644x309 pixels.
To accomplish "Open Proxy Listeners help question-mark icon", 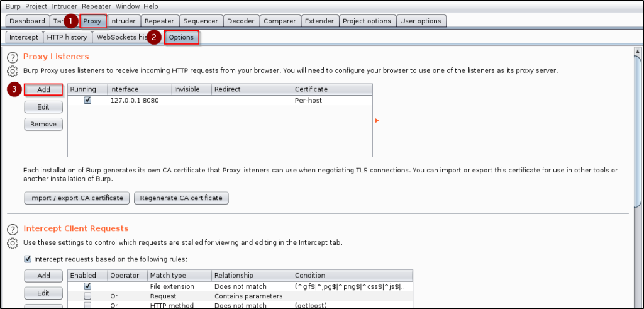I will [12, 57].
